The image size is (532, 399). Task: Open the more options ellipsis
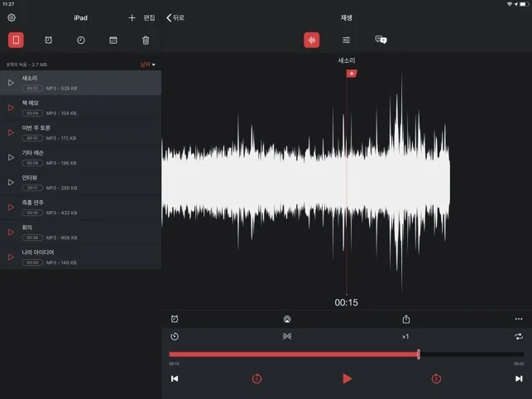(519, 319)
